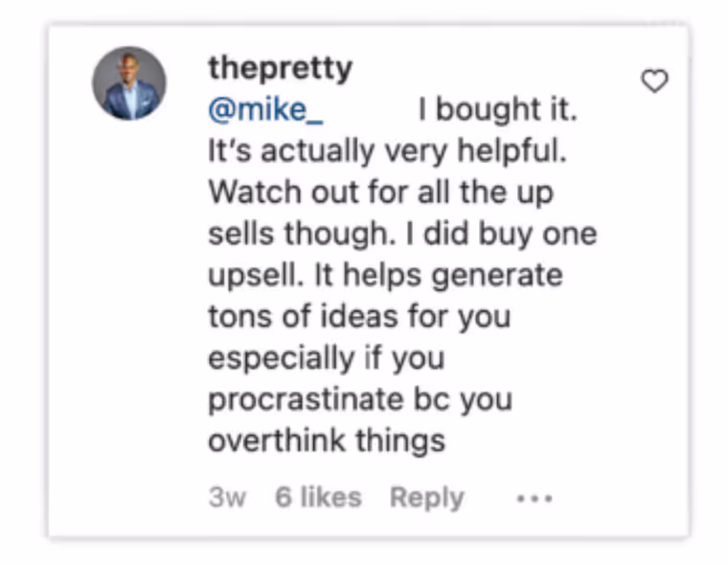This screenshot has width=728, height=565.
Task: Toggle the heart to like this comment
Action: (654, 80)
